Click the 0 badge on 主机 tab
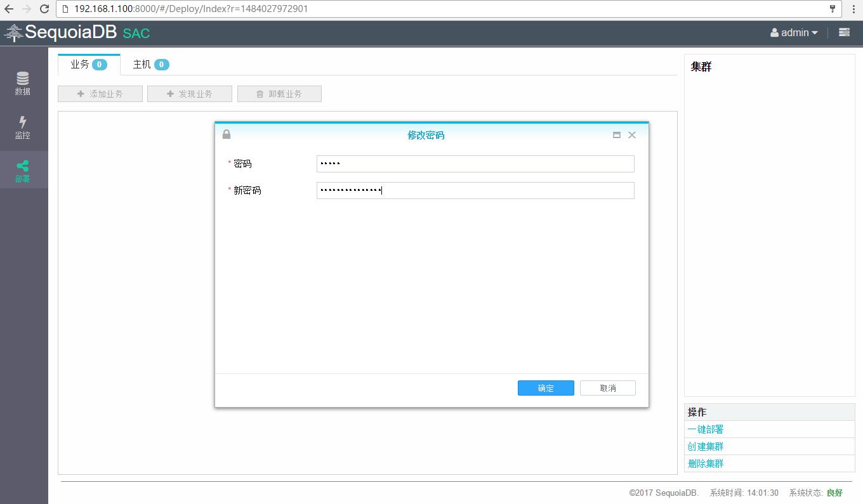 pyautogui.click(x=161, y=65)
